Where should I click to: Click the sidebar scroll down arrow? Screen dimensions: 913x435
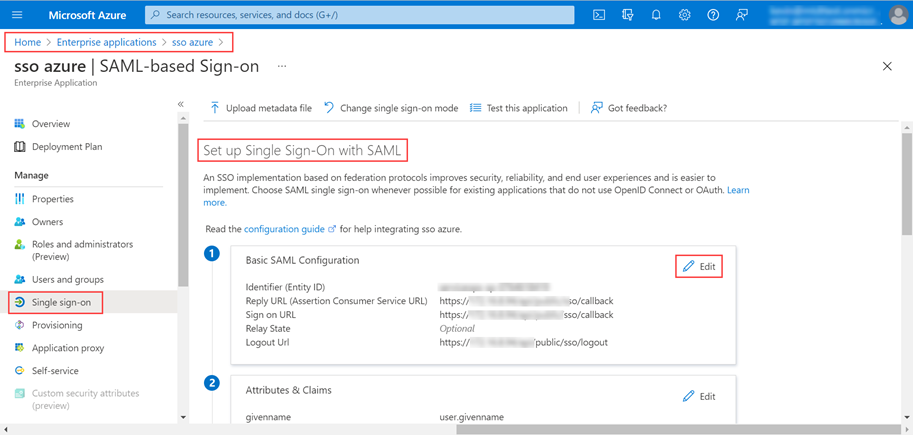(183, 417)
